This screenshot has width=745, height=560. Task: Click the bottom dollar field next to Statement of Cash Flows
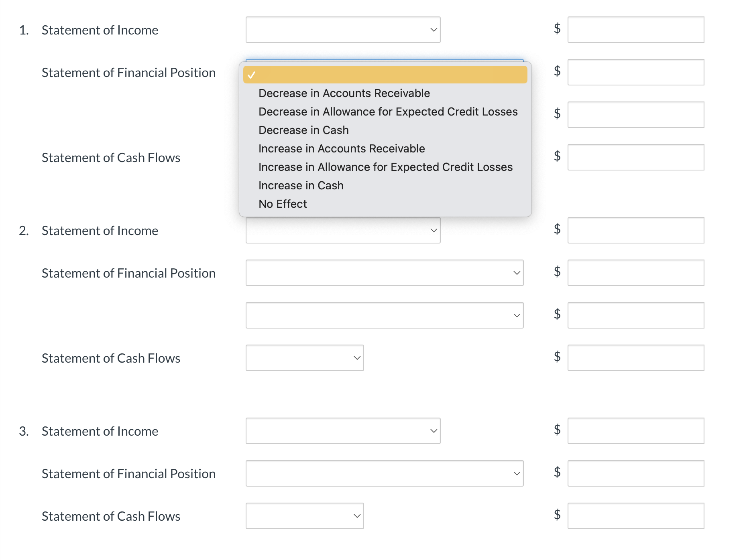click(x=635, y=515)
